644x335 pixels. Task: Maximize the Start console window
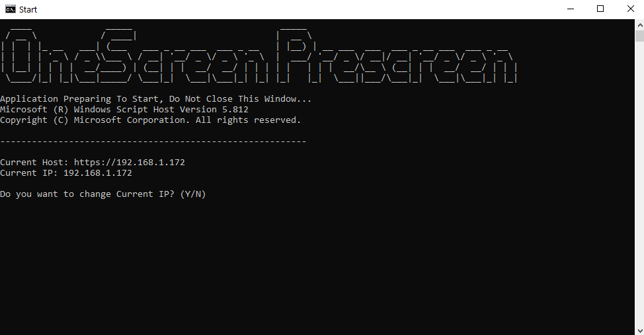coord(600,9)
